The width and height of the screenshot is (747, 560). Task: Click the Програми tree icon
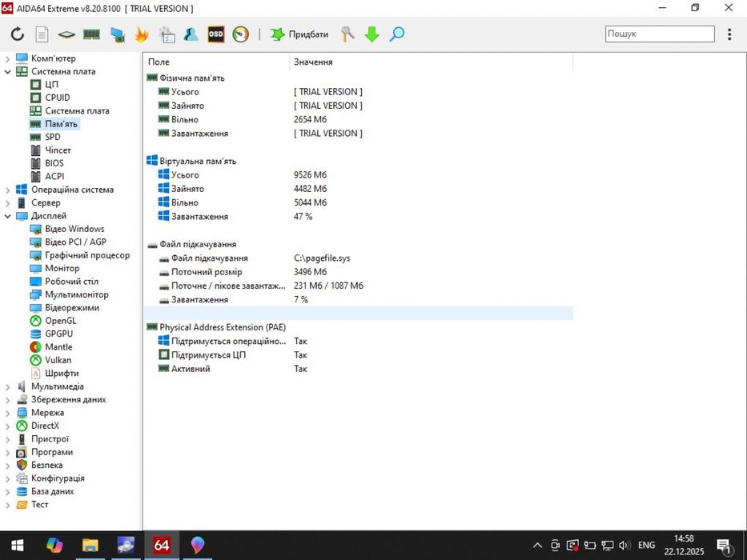22,452
